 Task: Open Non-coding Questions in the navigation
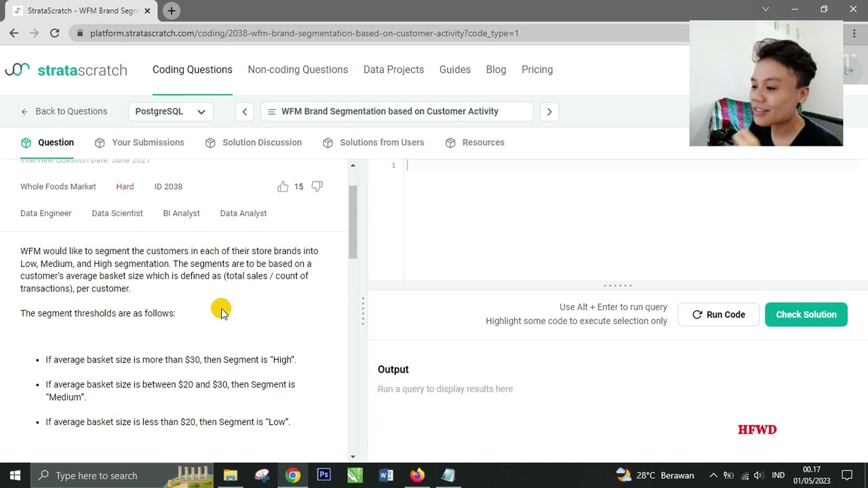tap(298, 70)
